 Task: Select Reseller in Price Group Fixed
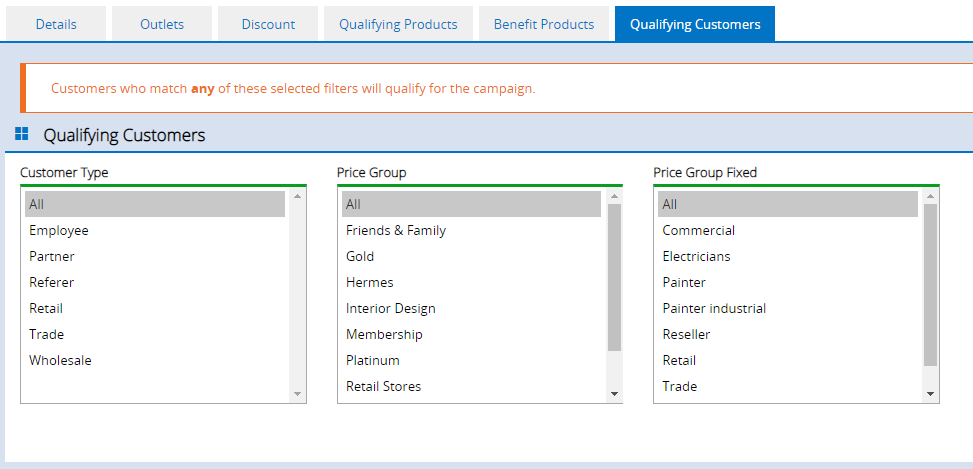(x=788, y=334)
